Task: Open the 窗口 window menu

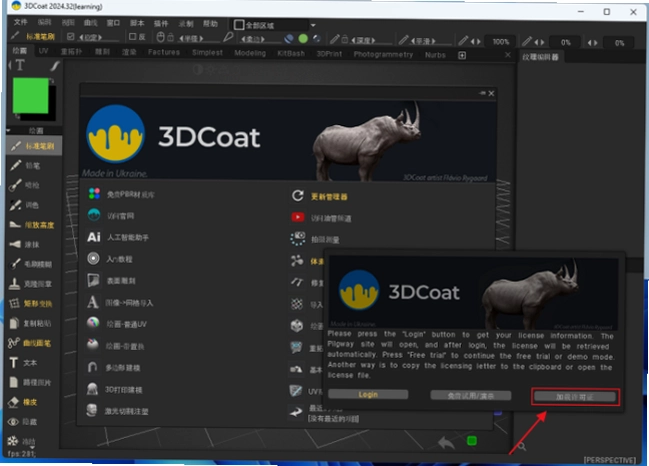Action: [x=113, y=23]
